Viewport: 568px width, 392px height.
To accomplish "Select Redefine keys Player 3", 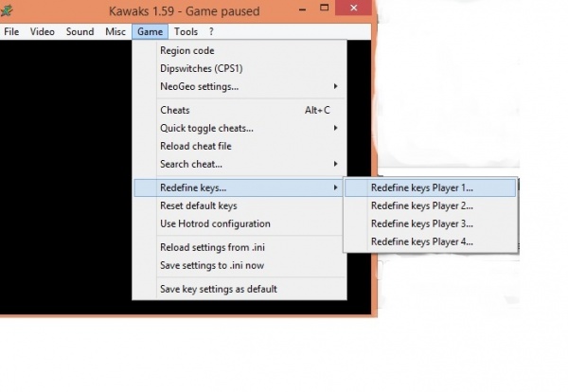I will click(x=431, y=223).
